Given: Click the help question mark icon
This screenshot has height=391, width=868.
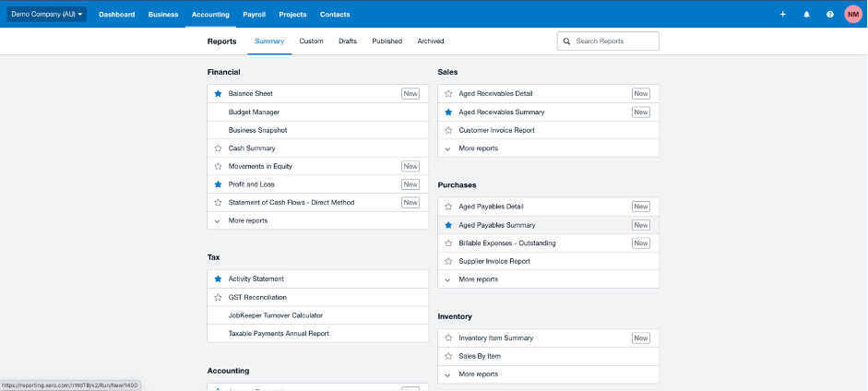Looking at the screenshot, I should pos(829,15).
